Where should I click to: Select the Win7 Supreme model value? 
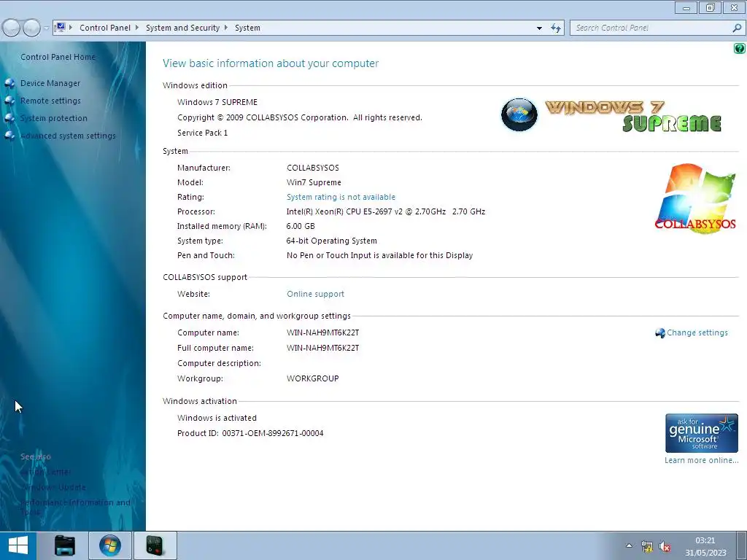[x=314, y=182]
